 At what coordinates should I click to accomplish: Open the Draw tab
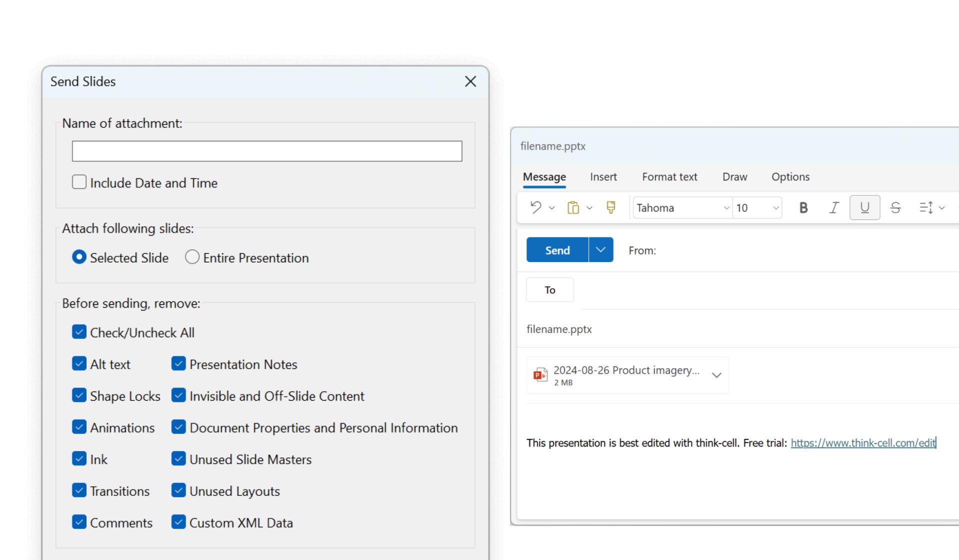coord(734,177)
